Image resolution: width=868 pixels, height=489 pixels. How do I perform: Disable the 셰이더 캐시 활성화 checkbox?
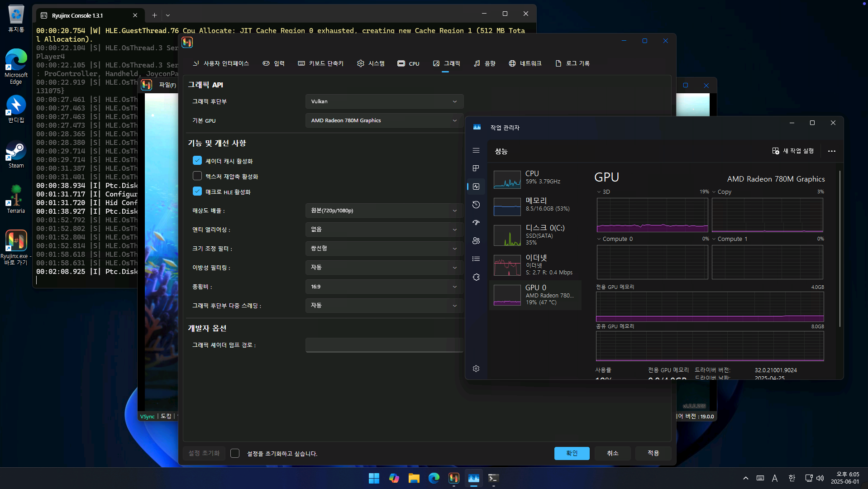click(197, 161)
